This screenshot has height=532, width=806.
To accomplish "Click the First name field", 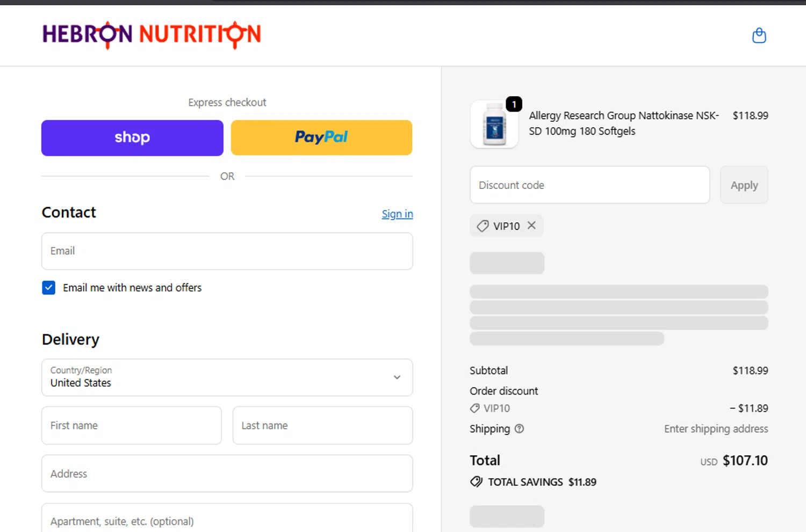I will [x=132, y=425].
